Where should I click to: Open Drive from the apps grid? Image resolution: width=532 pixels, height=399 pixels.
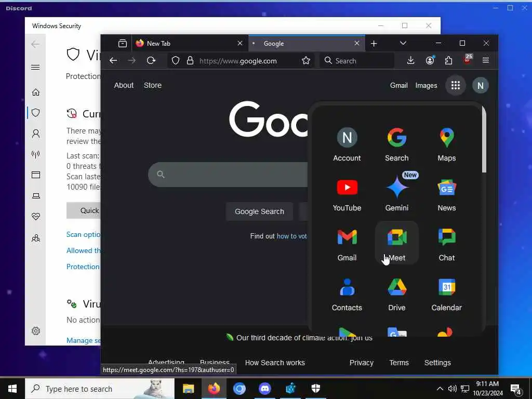coord(396,295)
